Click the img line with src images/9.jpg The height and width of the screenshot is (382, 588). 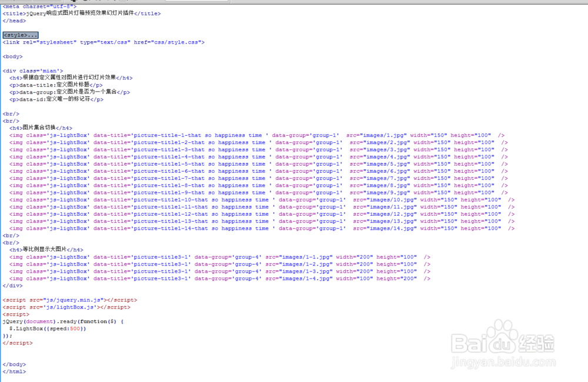click(259, 192)
